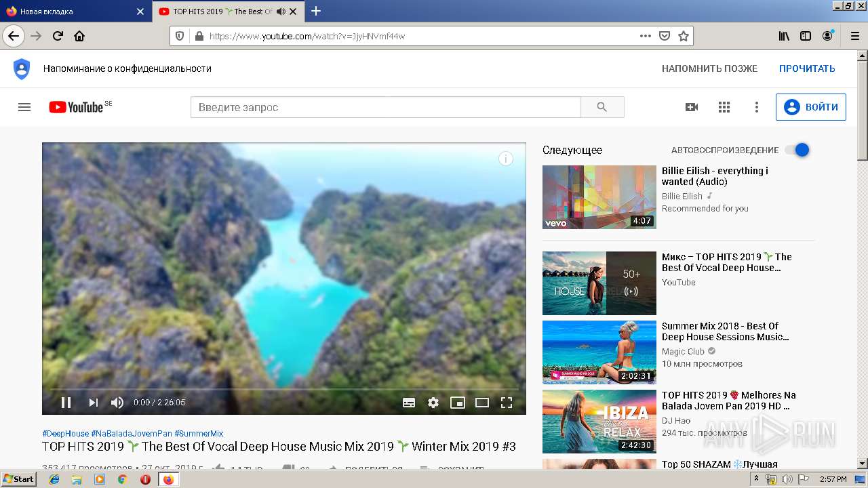The height and width of the screenshot is (488, 868).
Task: Open Billie Eilish everything i wanted thumbnail
Action: click(x=599, y=197)
